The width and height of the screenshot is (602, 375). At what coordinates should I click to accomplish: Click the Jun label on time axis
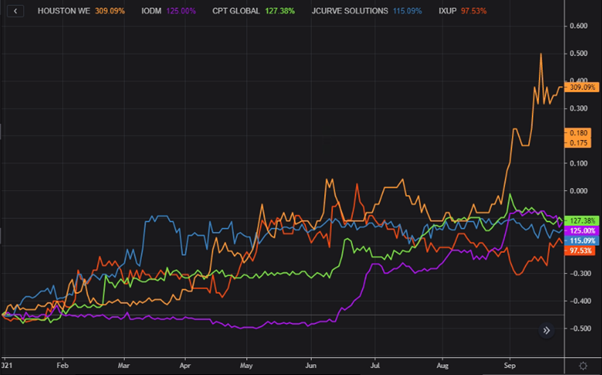point(311,365)
